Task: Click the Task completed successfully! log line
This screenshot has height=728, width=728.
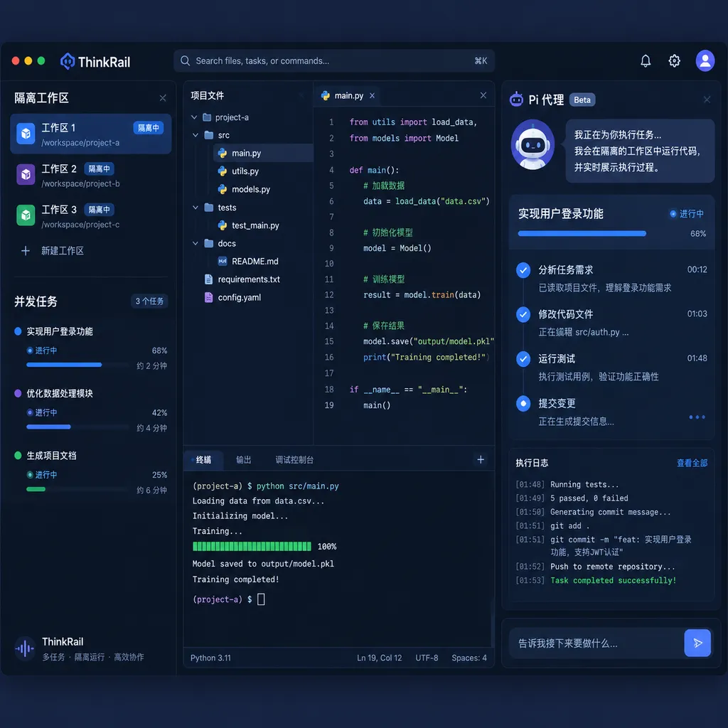Action: (613, 580)
